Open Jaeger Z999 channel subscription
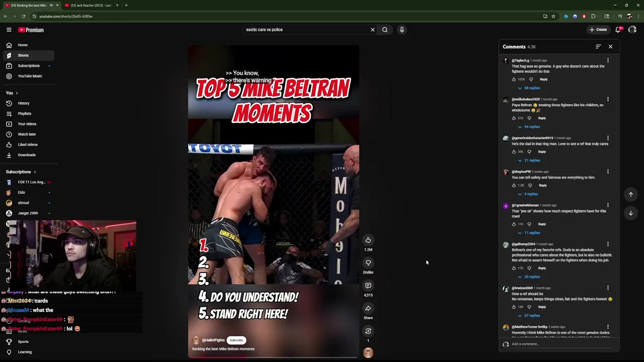Viewport: 644px width, 362px height. coord(28,213)
